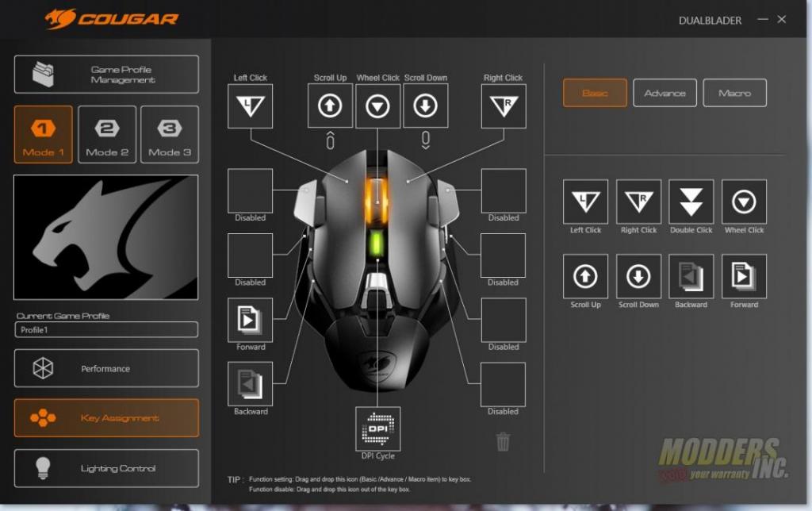Click the Cougar logo in the header
The image size is (812, 511).
click(111, 19)
